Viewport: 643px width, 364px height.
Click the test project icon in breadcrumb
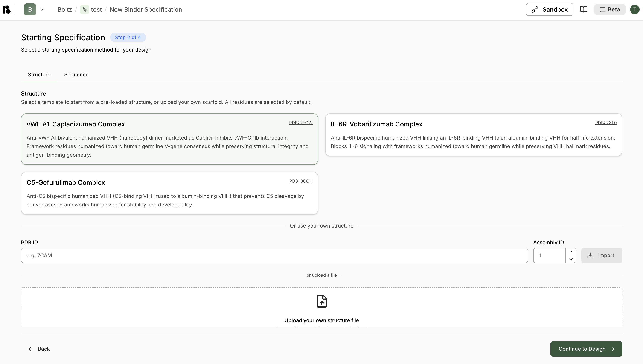(85, 9)
